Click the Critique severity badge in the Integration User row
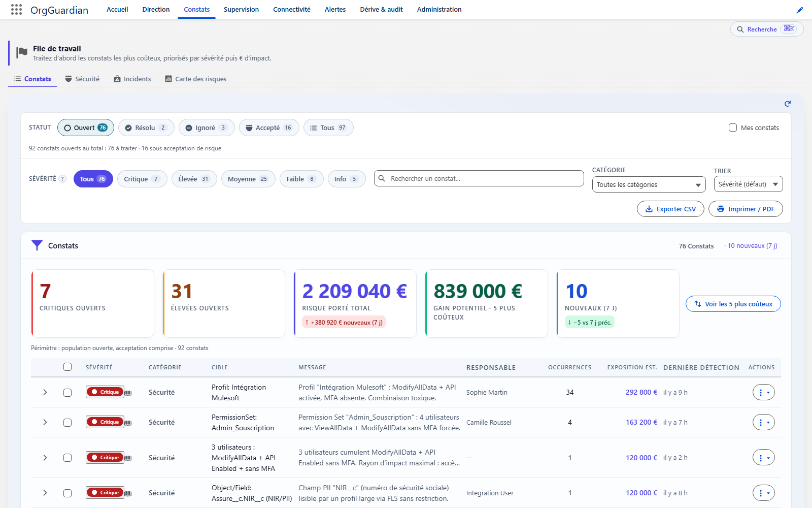The height and width of the screenshot is (508, 812). click(x=105, y=493)
